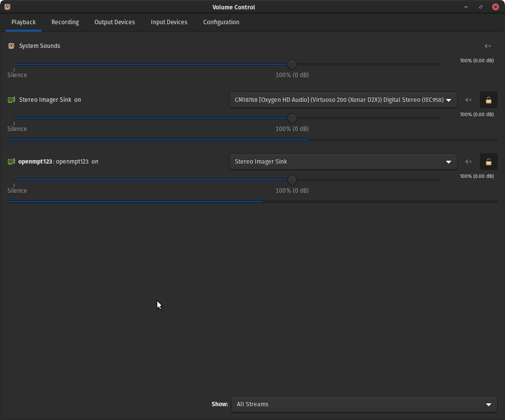Screen dimensions: 505x420
Task: Switch to the Recording tab
Action: pyautogui.click(x=65, y=22)
